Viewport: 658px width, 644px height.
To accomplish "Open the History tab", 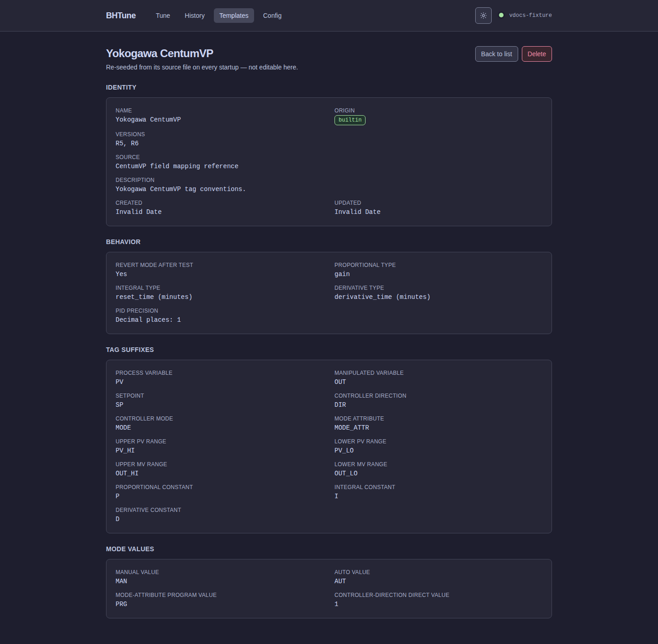I will [195, 16].
